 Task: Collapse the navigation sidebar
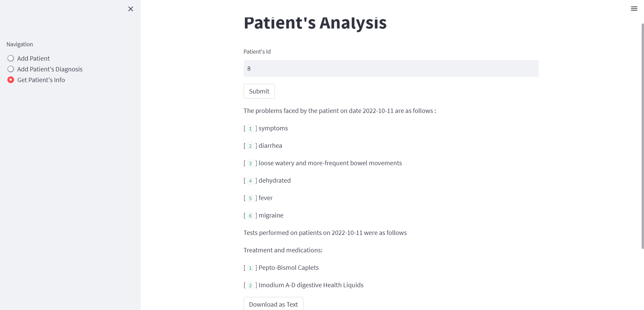131,9
